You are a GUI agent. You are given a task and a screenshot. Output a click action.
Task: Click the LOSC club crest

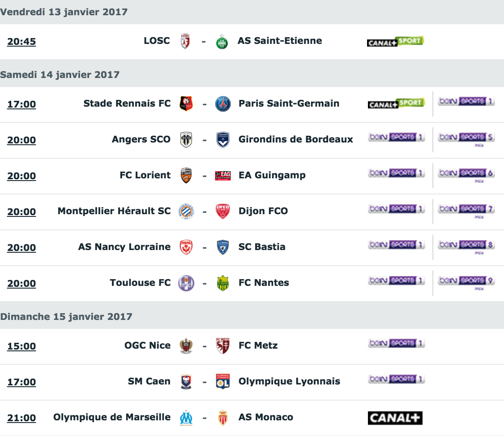tap(185, 41)
